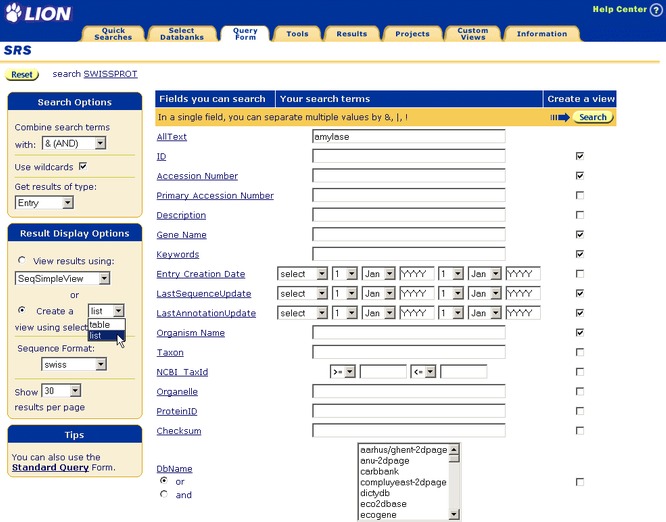Open Help Center question mark icon

[x=656, y=10]
